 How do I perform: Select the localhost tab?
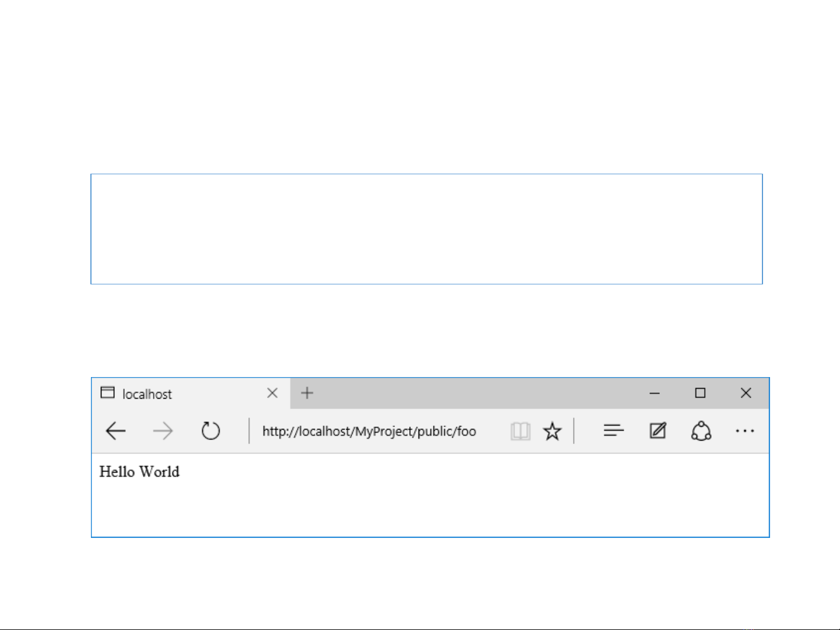[191, 393]
